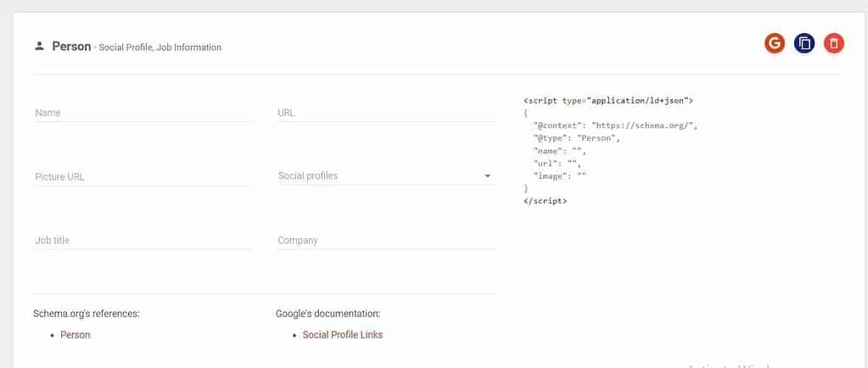Click the "url": "" code line
This screenshot has width=868, height=368.
pos(557,164)
